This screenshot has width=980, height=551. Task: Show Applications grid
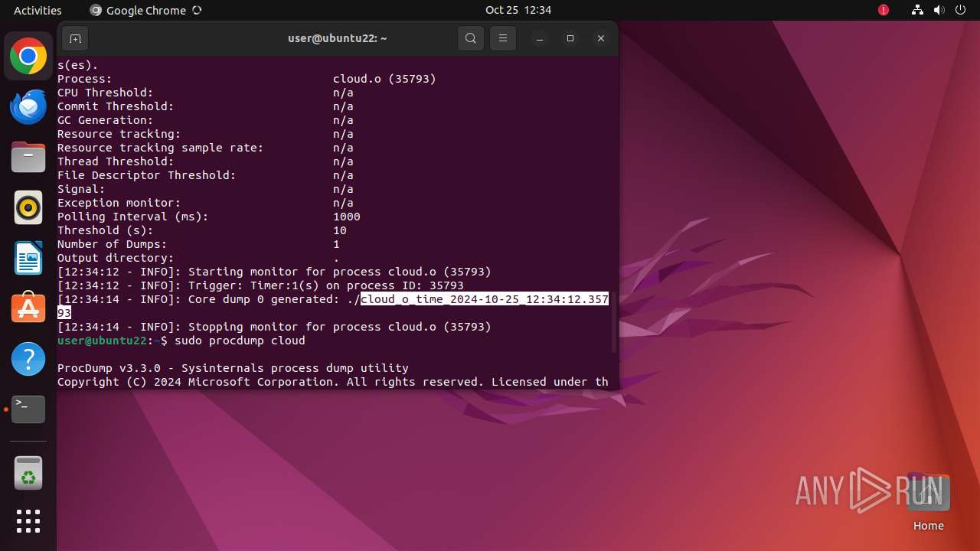pyautogui.click(x=28, y=521)
